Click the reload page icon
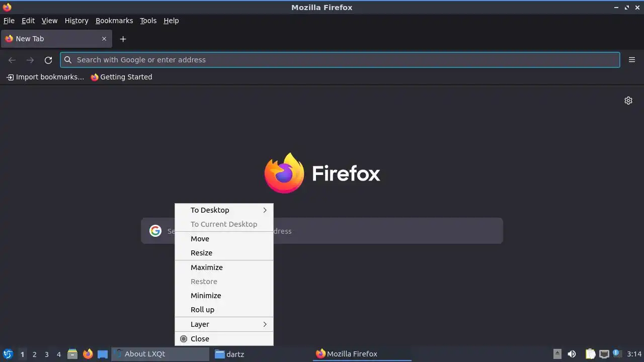 48,60
